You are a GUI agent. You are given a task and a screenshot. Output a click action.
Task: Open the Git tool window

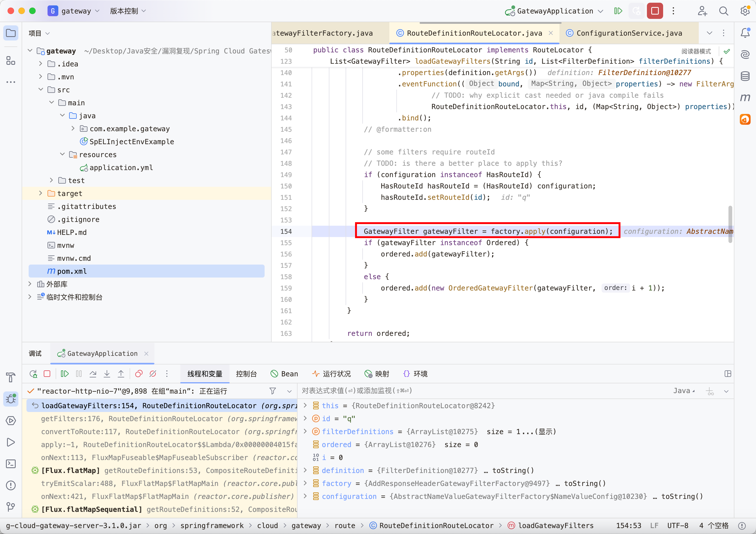(11, 507)
